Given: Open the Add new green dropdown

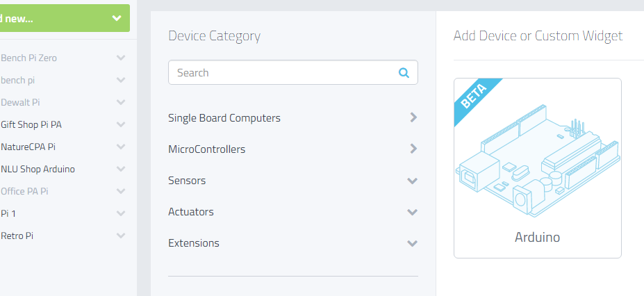Looking at the screenshot, I should [x=65, y=18].
